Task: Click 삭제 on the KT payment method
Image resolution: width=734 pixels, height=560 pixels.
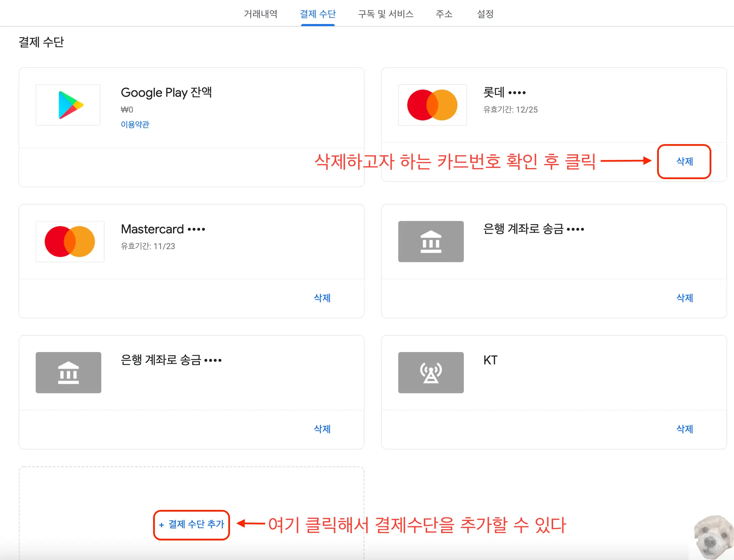Action: pyautogui.click(x=684, y=429)
